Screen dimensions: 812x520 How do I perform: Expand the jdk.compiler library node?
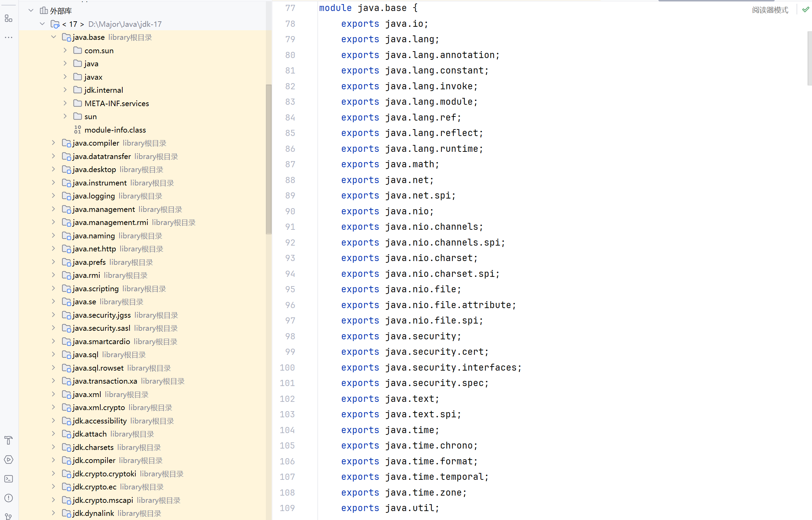coord(54,460)
